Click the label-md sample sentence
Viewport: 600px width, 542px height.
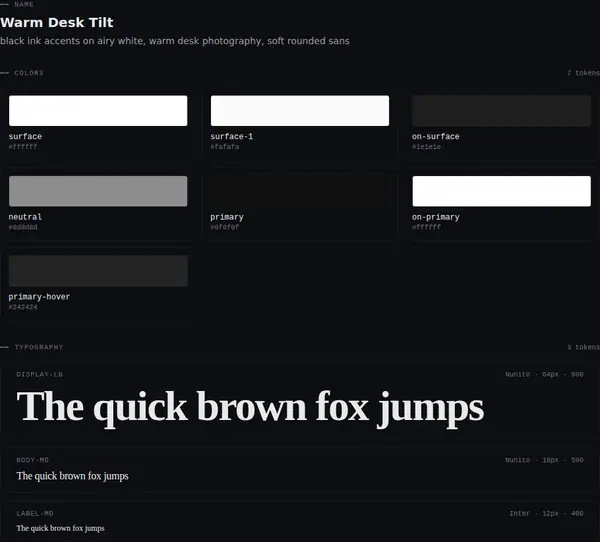click(60, 528)
